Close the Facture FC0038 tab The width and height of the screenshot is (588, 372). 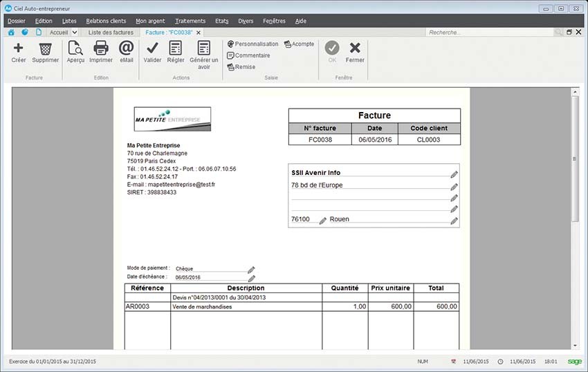199,32
